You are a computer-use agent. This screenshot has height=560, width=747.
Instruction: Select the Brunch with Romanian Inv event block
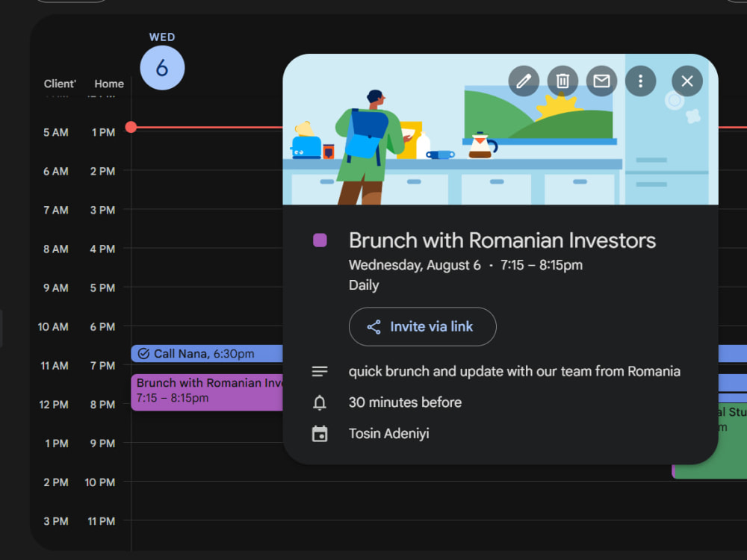point(207,393)
